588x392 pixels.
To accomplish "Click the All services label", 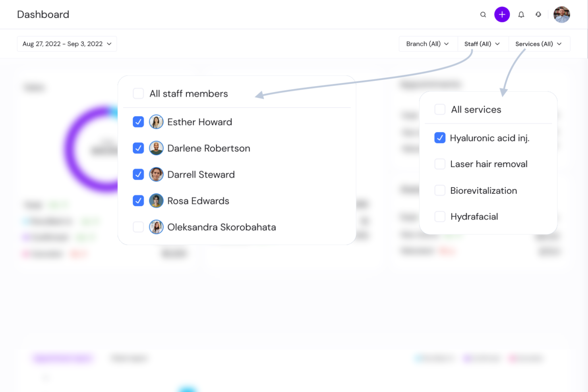I will point(476,110).
